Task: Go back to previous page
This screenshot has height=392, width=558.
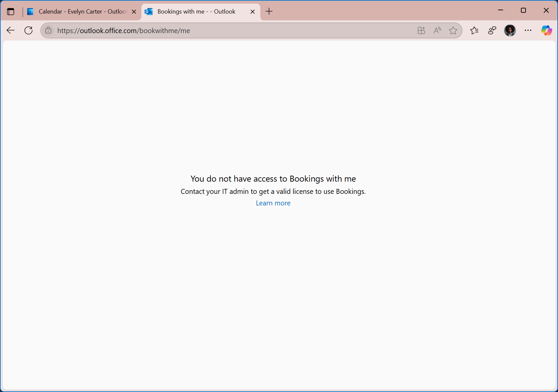Action: tap(11, 30)
